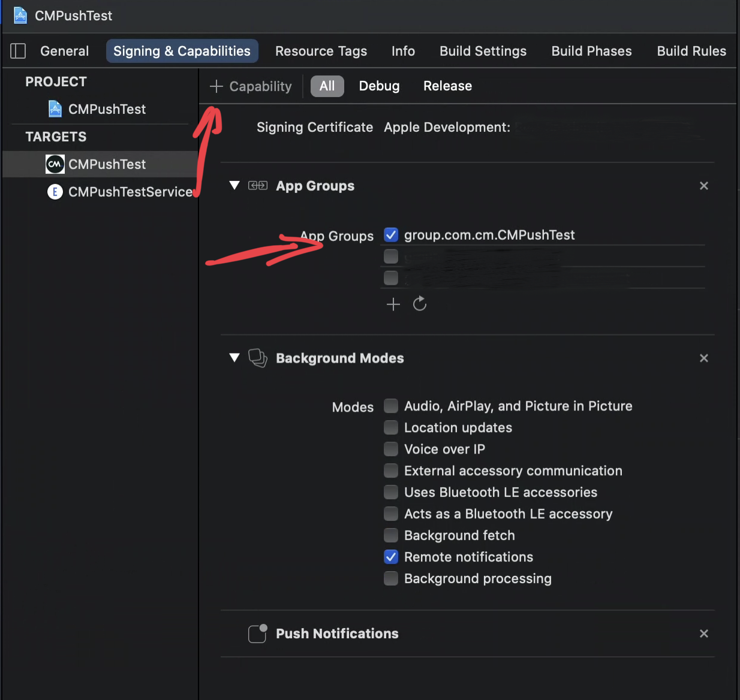
Task: Enable Location updates mode
Action: 391,427
